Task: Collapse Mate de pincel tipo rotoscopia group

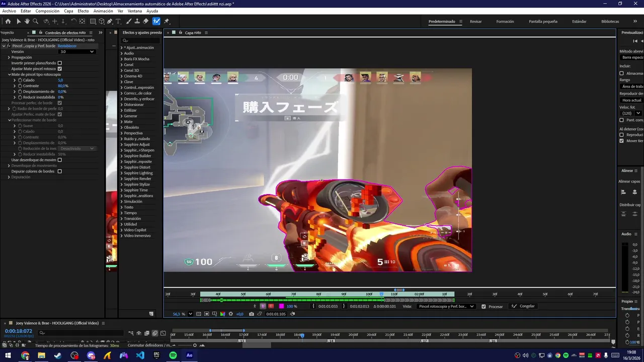Action: [x=9, y=74]
